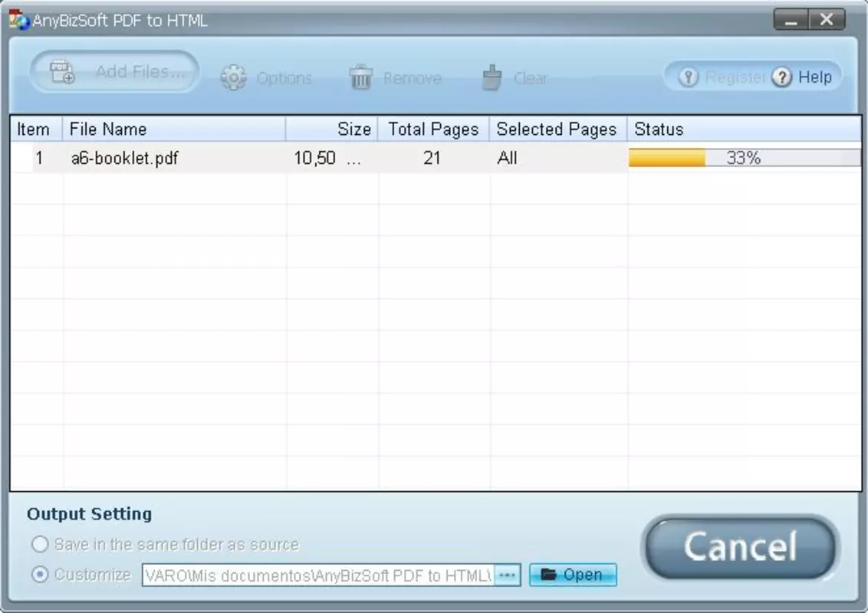Click the item number 1 cell
Viewport: 868px width, 613px height.
[x=39, y=158]
